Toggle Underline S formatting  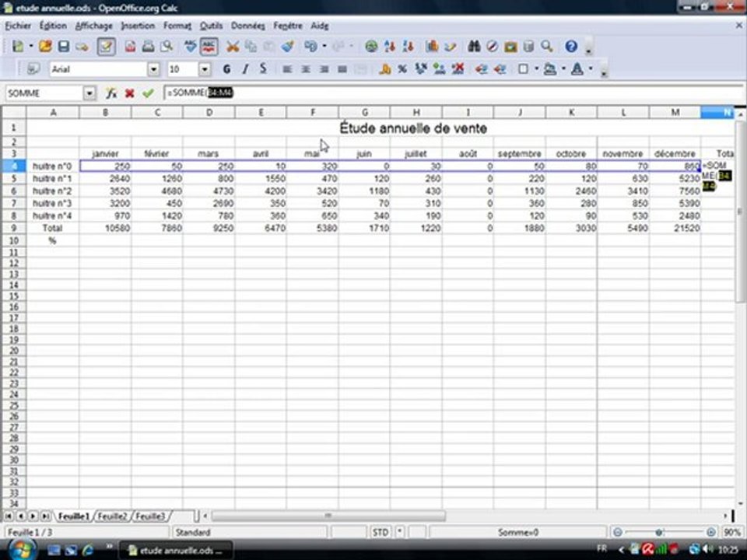tap(263, 69)
